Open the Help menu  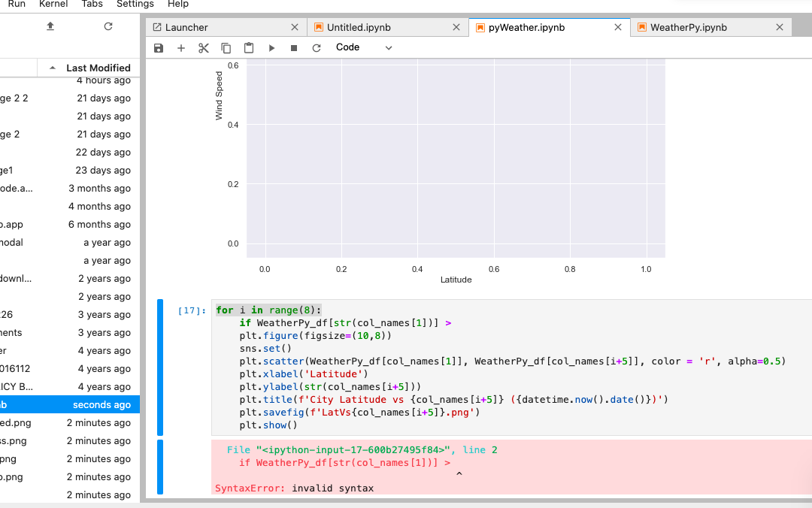tap(178, 5)
